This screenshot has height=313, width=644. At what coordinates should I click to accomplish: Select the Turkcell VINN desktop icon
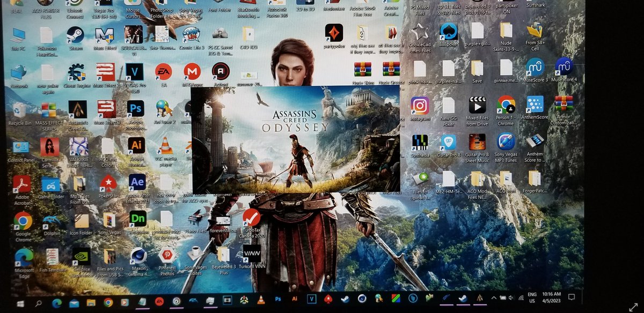(x=251, y=257)
